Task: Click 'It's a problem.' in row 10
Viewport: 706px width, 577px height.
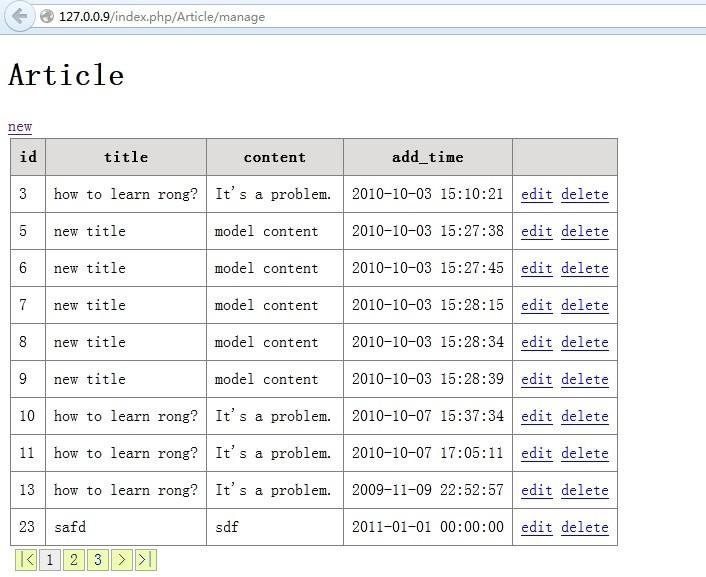Action: [273, 416]
